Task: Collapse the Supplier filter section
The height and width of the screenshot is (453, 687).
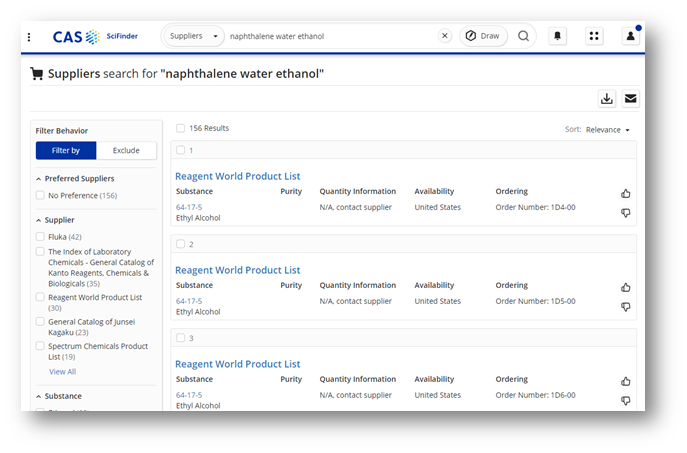Action: pyautogui.click(x=39, y=220)
